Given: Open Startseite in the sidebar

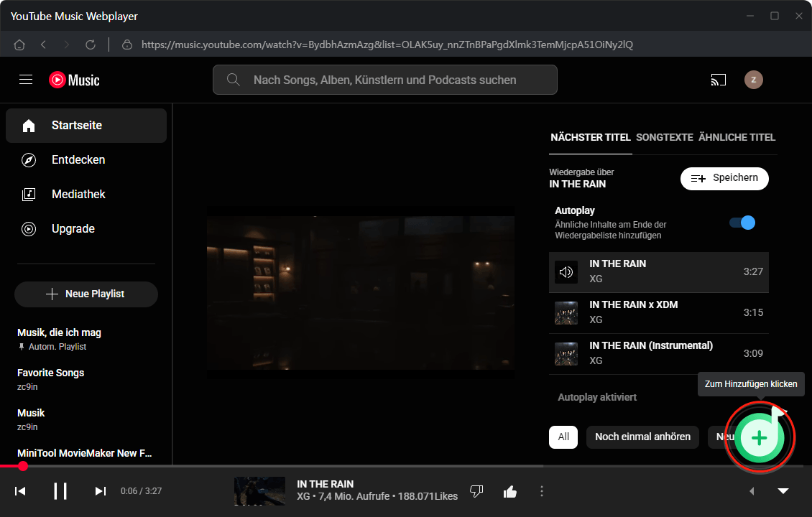Looking at the screenshot, I should (x=86, y=125).
